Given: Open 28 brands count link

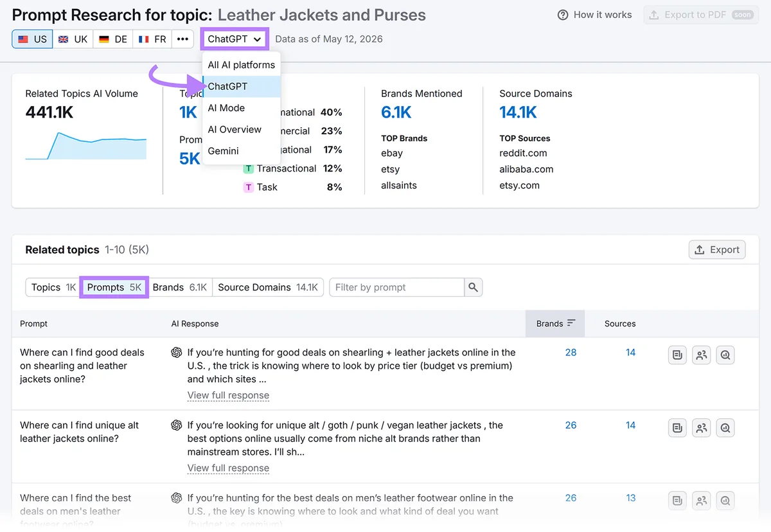Looking at the screenshot, I should [x=571, y=352].
